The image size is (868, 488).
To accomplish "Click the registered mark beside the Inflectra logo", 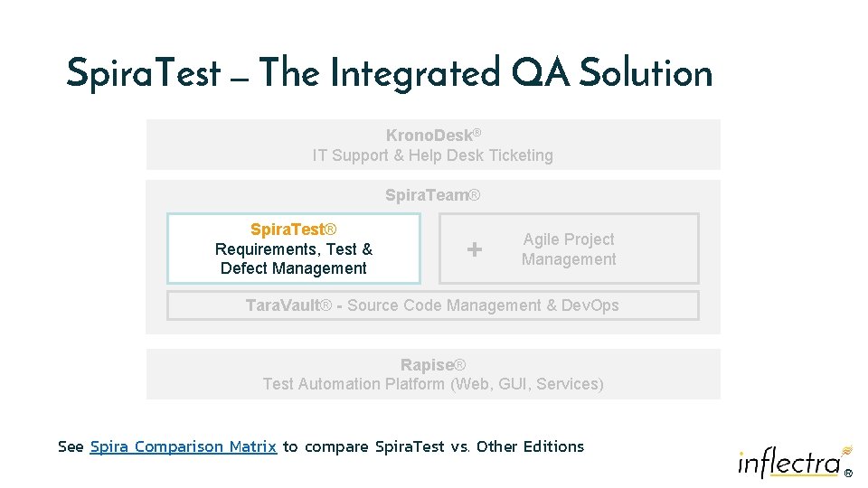I will click(848, 473).
